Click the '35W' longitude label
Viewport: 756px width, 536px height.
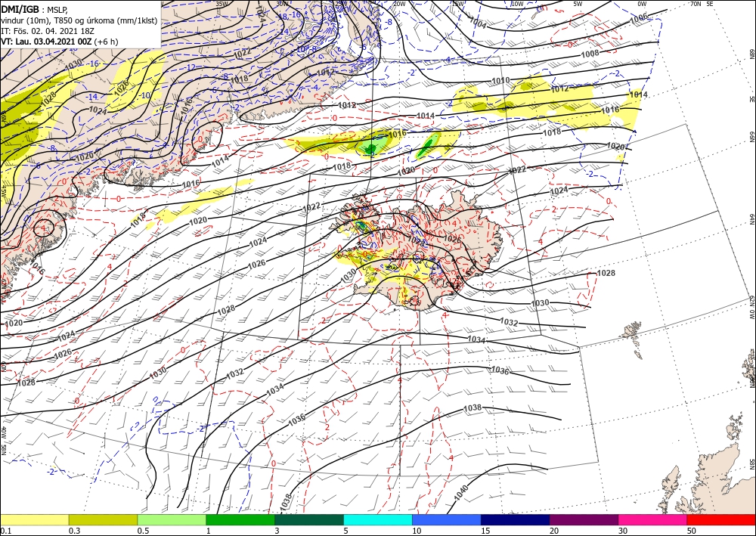[222, 4]
